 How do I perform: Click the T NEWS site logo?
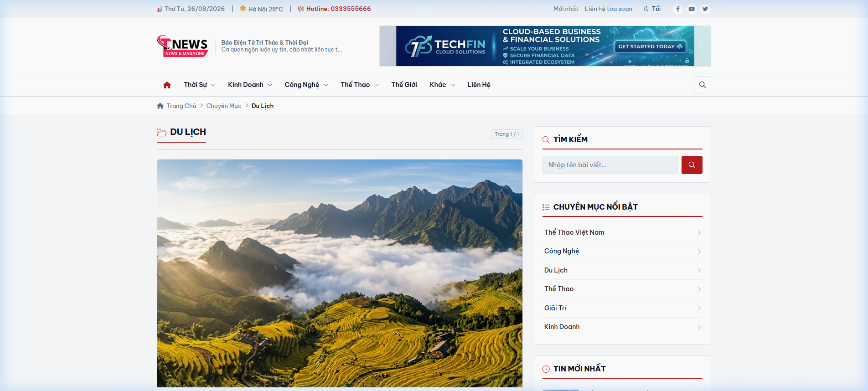(182, 46)
